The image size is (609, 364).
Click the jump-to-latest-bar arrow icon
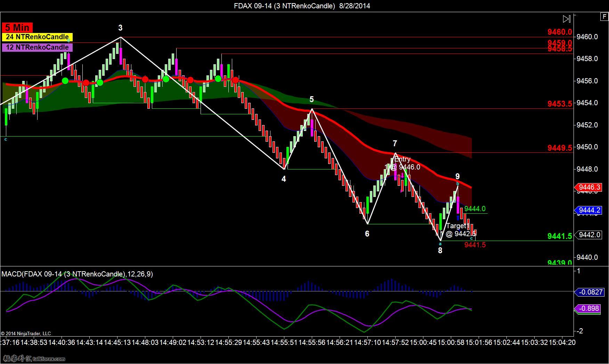[567, 19]
